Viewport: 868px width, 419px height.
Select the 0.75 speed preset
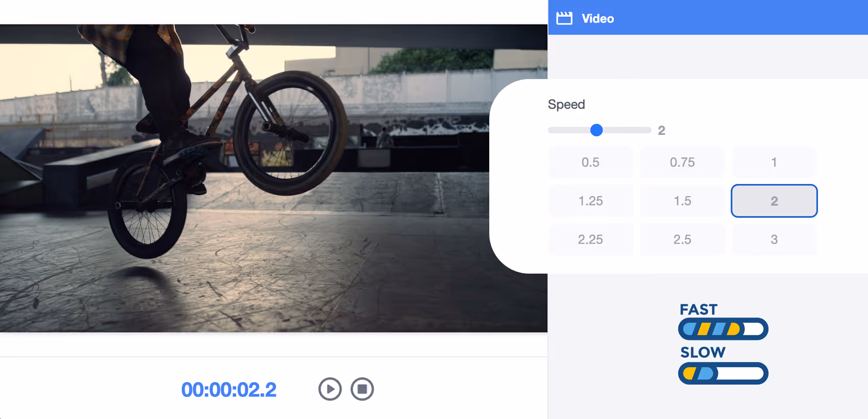click(682, 162)
